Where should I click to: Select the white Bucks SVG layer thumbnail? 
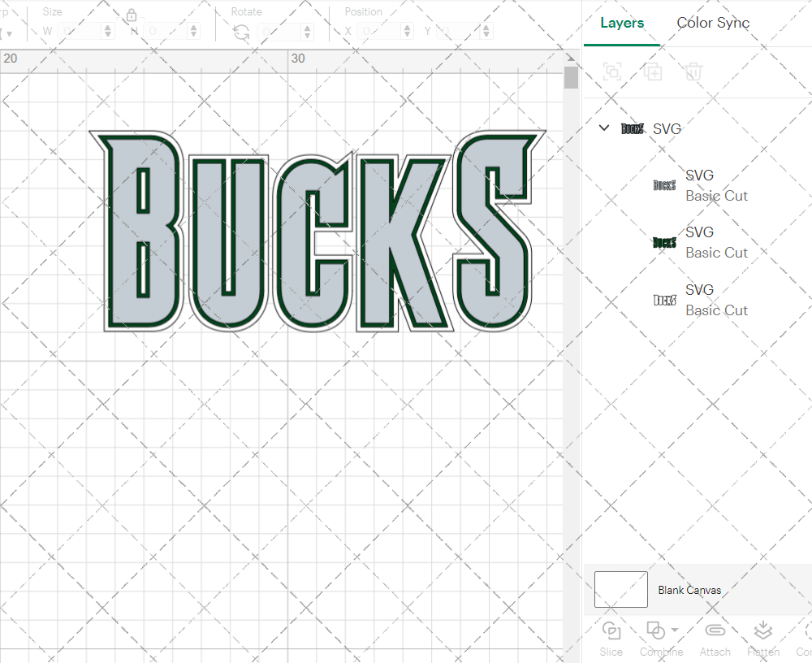(664, 300)
